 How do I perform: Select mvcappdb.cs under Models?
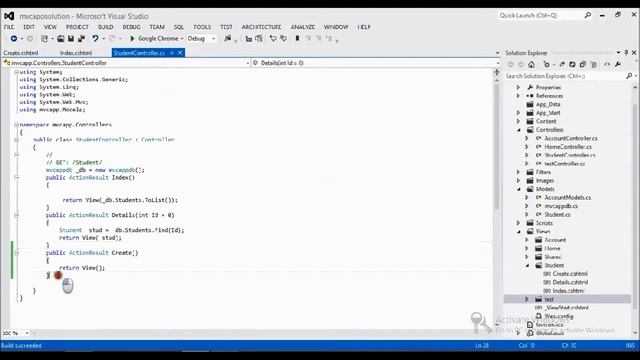click(x=561, y=206)
